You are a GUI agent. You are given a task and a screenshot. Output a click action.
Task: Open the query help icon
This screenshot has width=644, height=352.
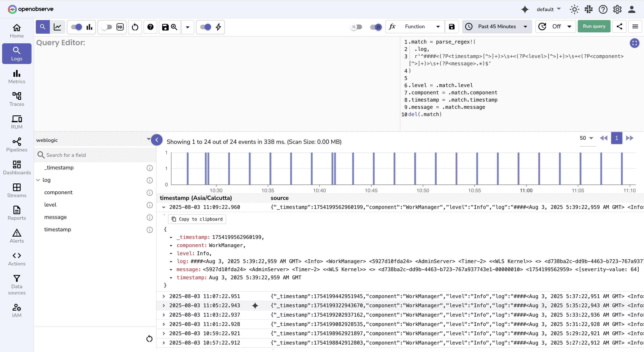point(150,27)
